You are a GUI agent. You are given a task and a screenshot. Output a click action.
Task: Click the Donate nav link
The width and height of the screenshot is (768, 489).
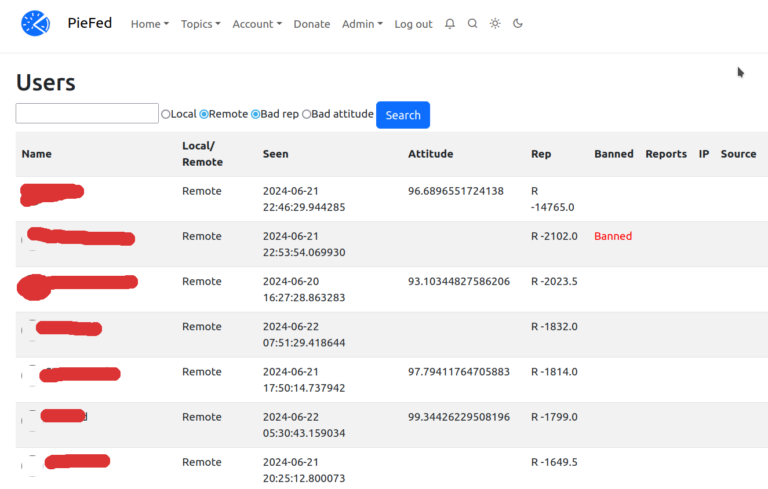pyautogui.click(x=311, y=24)
